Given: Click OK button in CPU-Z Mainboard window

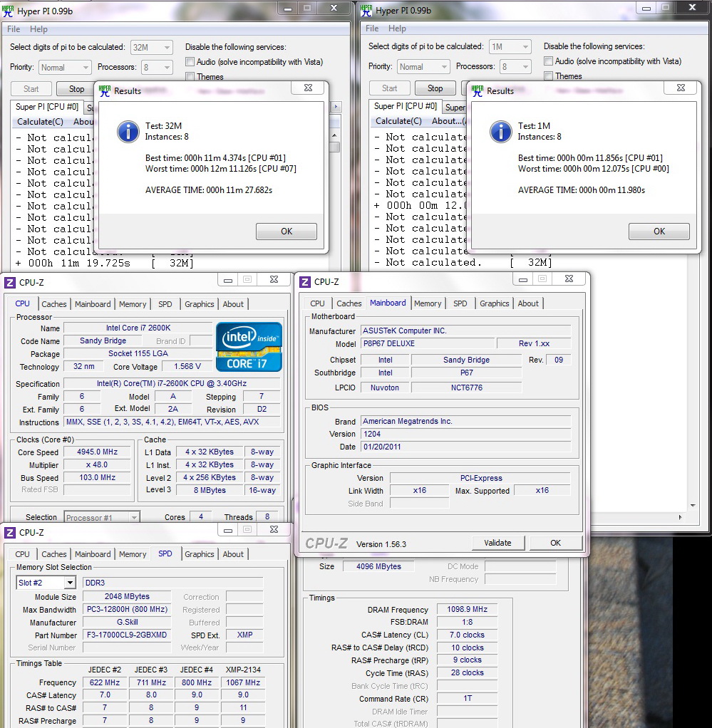Looking at the screenshot, I should click(x=555, y=543).
